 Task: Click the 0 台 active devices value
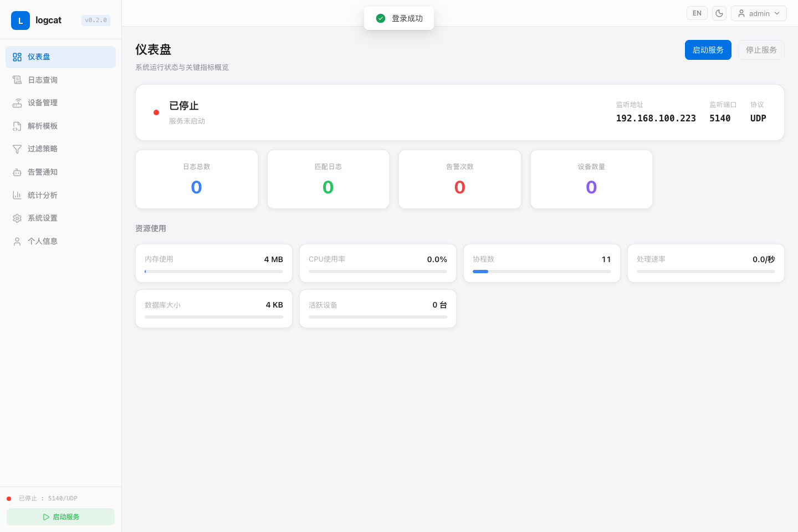click(x=440, y=305)
